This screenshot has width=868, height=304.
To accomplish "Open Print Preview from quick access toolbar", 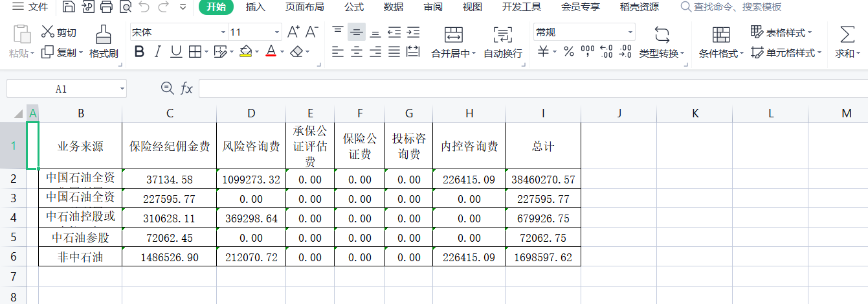I will click(125, 7).
